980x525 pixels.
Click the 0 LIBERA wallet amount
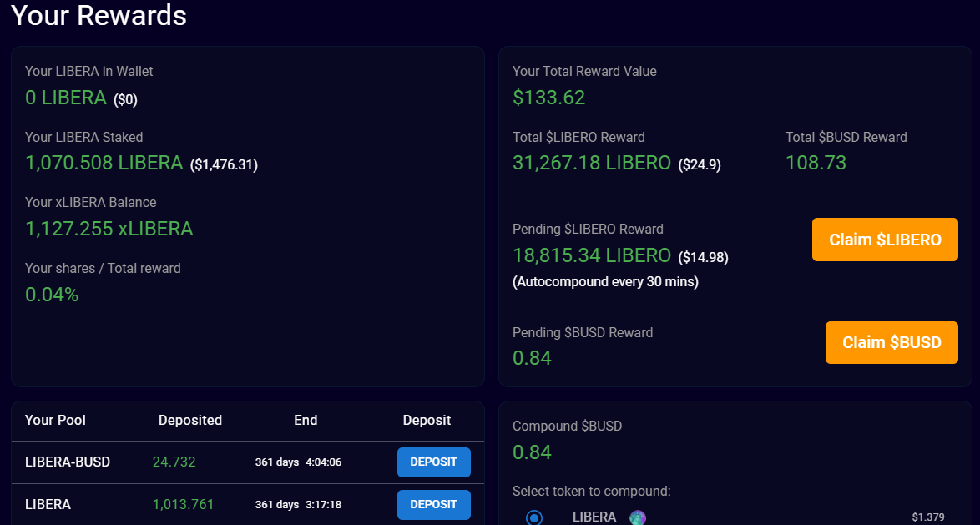(66, 98)
